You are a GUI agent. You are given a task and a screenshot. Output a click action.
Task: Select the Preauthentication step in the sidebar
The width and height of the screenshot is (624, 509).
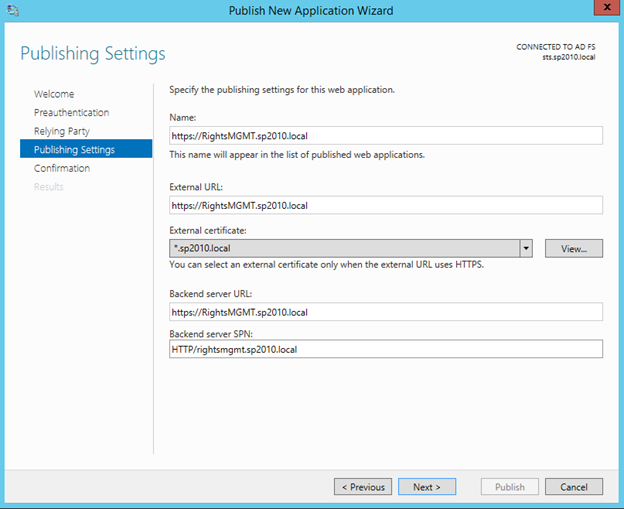coord(71,113)
